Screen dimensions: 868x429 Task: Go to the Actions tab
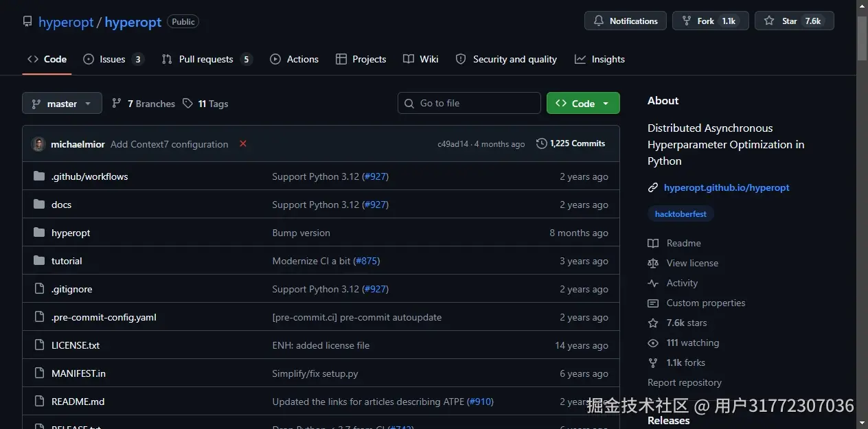pyautogui.click(x=295, y=59)
